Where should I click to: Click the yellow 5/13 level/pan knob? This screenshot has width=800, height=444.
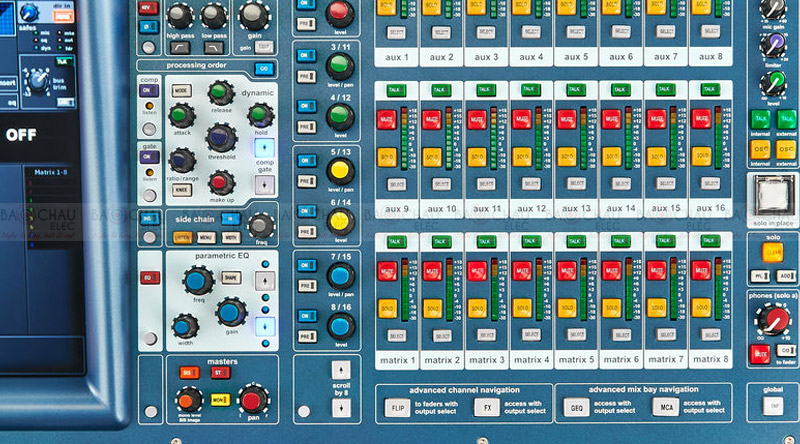[x=340, y=170]
